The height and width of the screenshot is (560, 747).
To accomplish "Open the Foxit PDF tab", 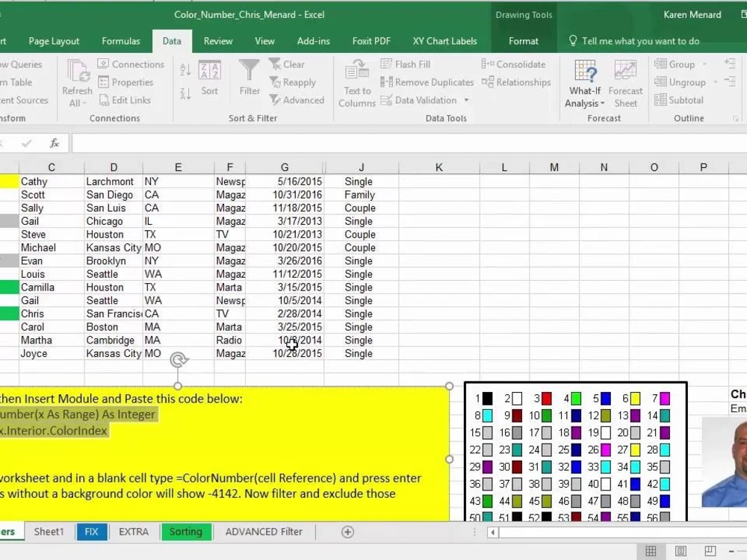I will point(371,41).
